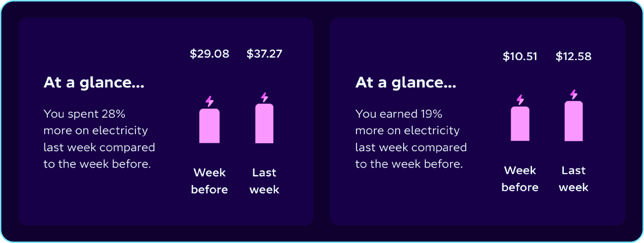Click the $10.51 amount

pyautogui.click(x=520, y=56)
